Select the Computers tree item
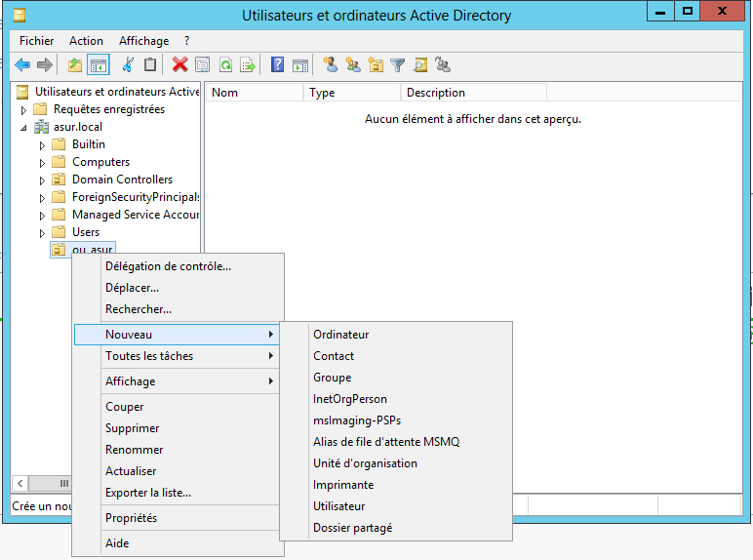 (100, 162)
